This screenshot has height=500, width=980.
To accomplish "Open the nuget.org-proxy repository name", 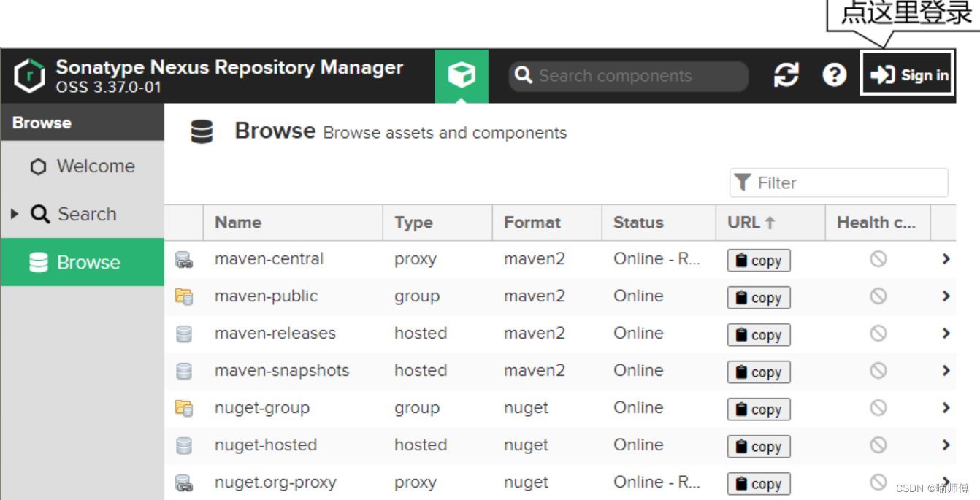I will click(x=275, y=482).
